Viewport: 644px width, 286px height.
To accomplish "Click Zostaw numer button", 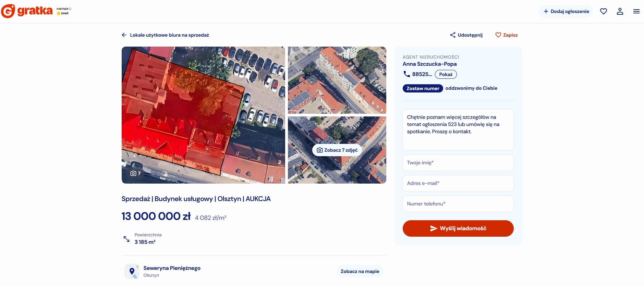I will (423, 88).
